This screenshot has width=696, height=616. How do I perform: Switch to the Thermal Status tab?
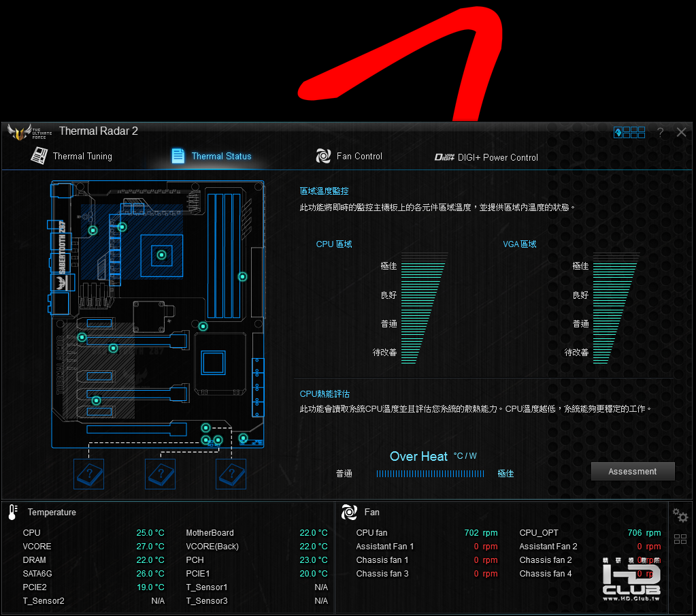[212, 157]
